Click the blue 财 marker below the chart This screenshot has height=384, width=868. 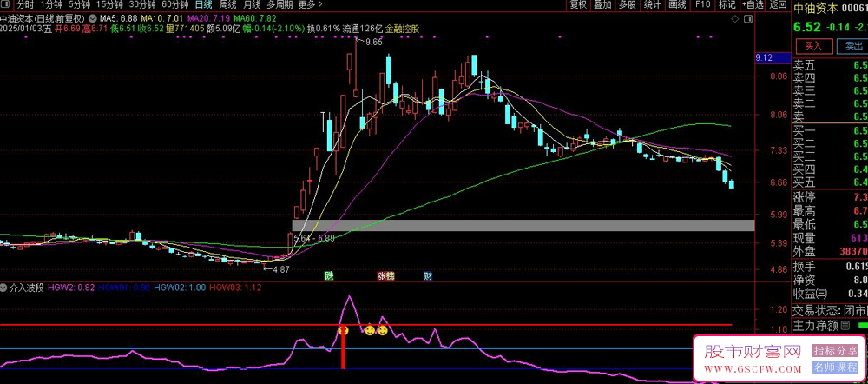click(427, 275)
